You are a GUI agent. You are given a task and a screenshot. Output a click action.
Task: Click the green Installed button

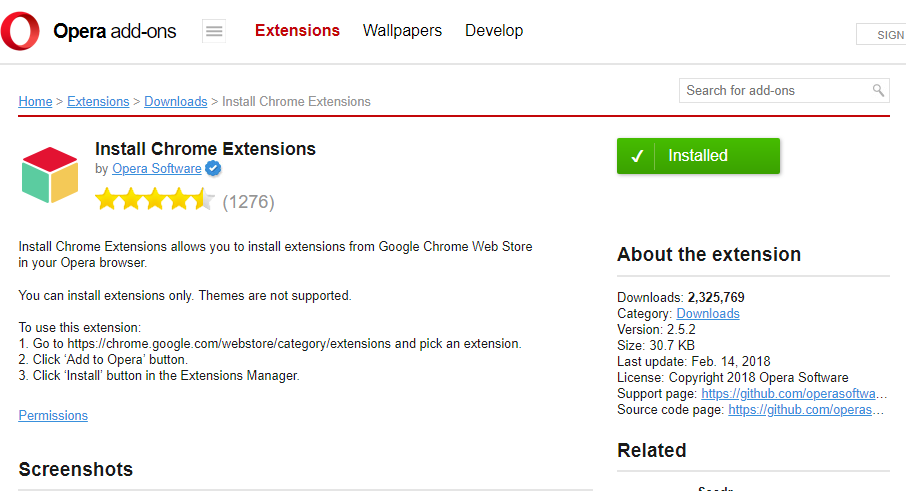click(x=698, y=156)
